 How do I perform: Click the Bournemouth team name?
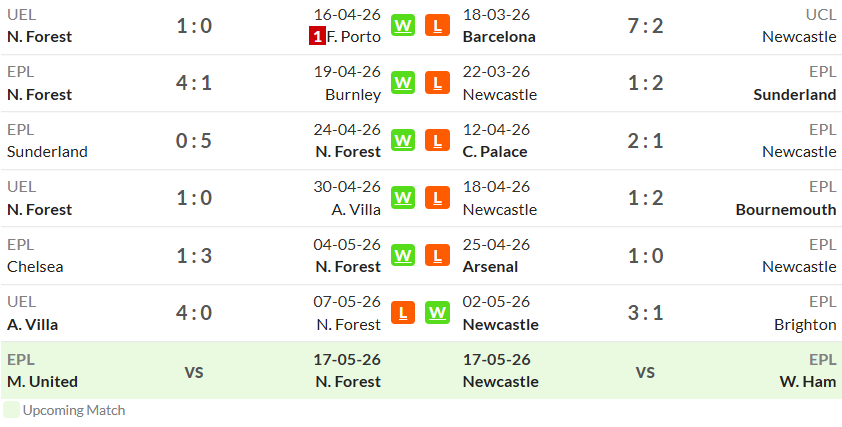coord(786,209)
